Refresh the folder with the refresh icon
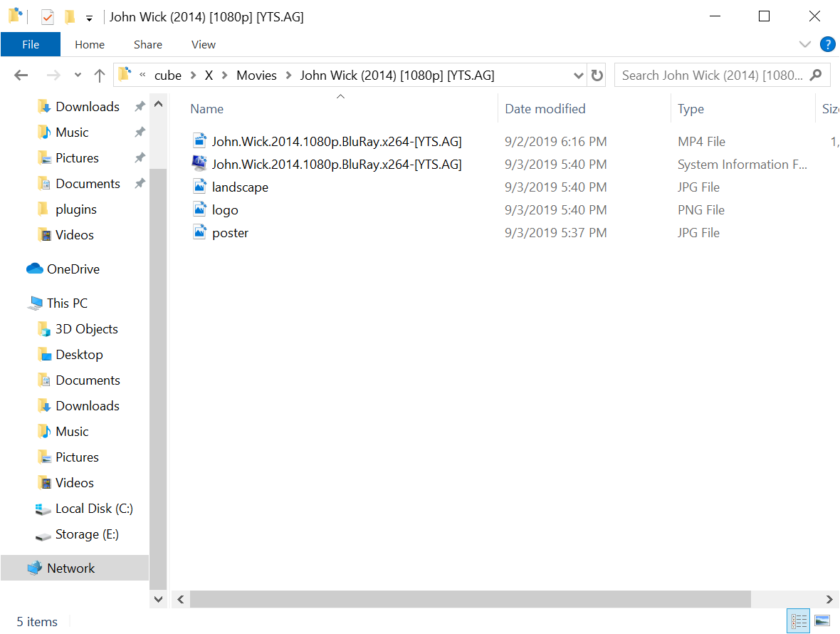 pos(597,75)
